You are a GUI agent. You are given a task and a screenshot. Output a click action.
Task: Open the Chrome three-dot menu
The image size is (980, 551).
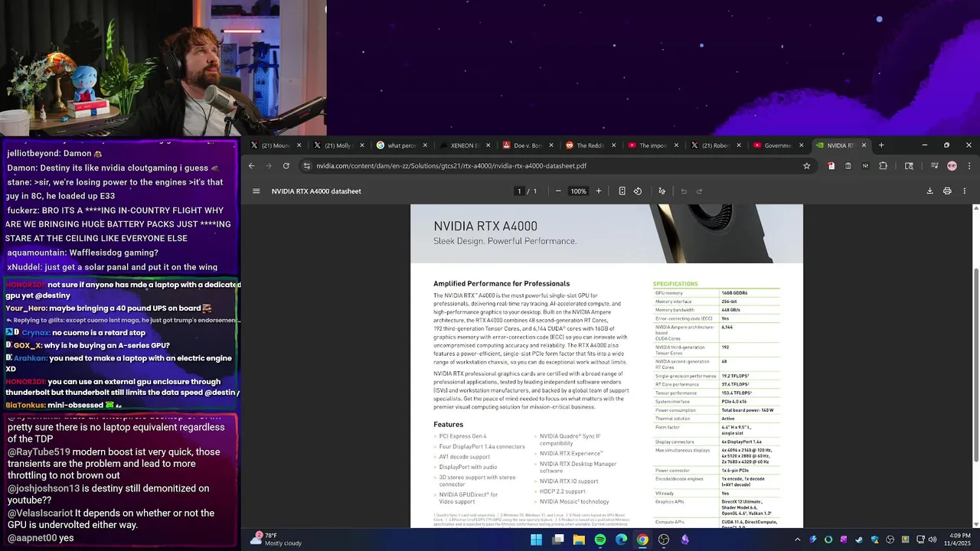pyautogui.click(x=969, y=166)
